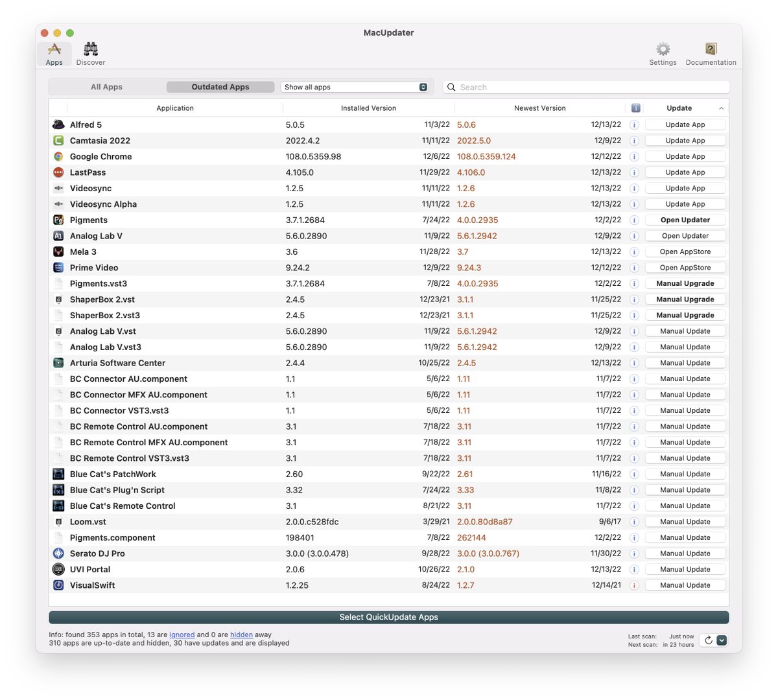The image size is (778, 700).
Task: Manual Upgrade for Pigments.vst3
Action: pyautogui.click(x=685, y=283)
